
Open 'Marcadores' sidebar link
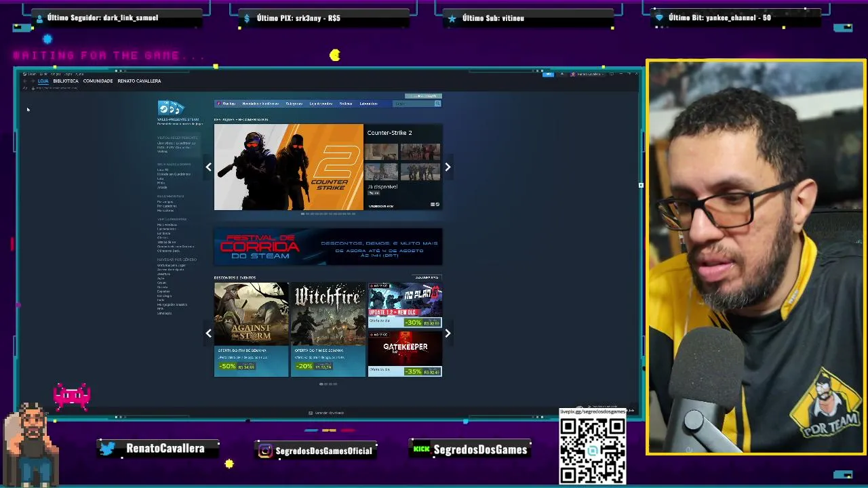pos(165,211)
